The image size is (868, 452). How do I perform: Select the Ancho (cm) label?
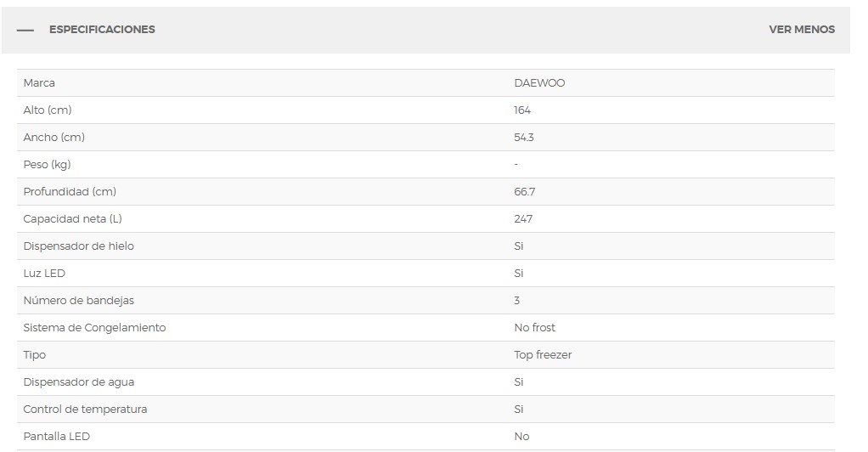54,138
